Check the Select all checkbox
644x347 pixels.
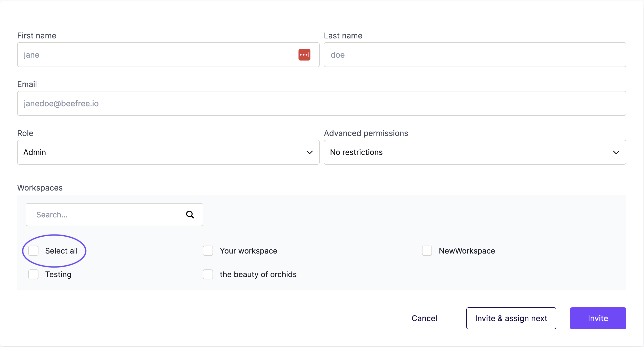[33, 251]
